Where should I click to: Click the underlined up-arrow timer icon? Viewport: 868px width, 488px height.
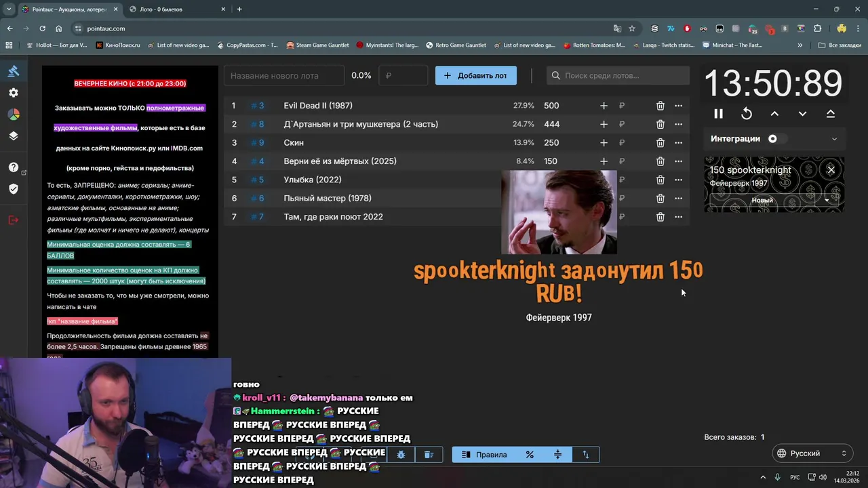830,114
